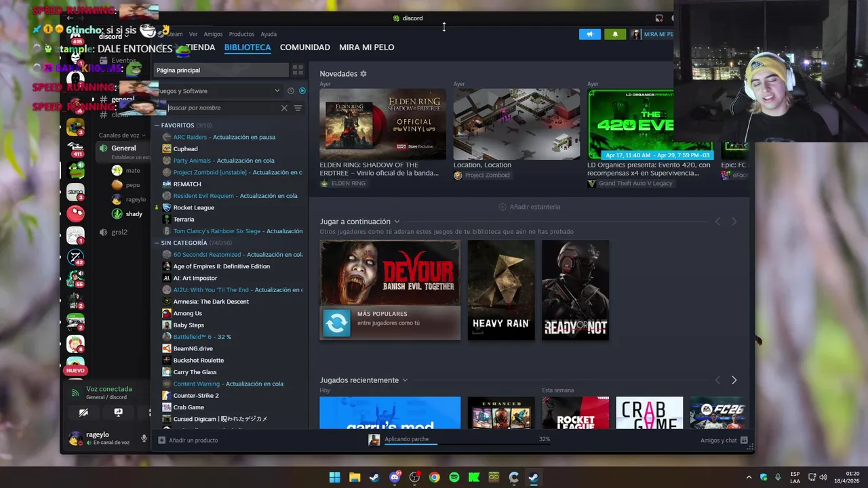Open Windows Start menu

[x=334, y=477]
